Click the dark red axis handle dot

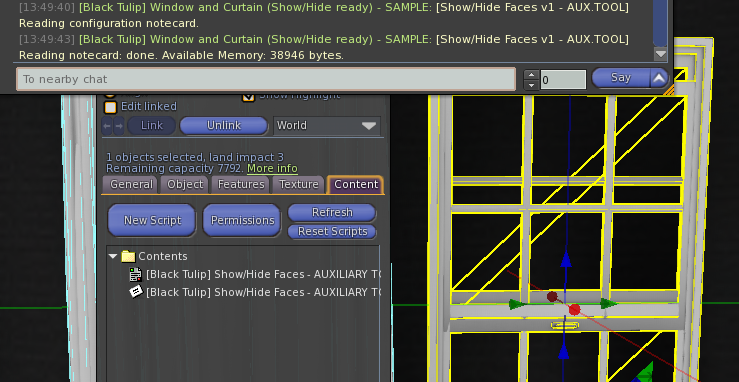click(x=552, y=297)
